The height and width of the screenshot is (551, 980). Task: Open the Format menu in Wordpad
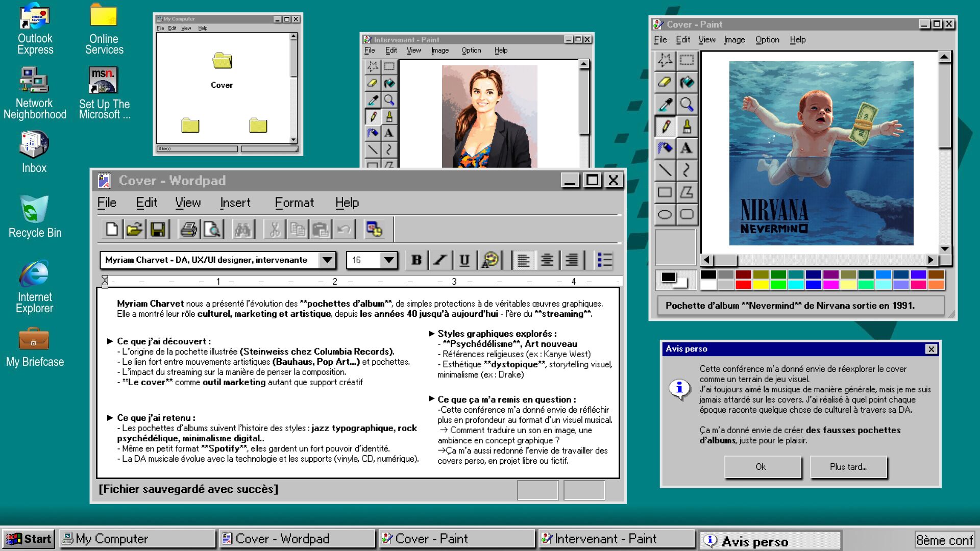click(x=294, y=203)
